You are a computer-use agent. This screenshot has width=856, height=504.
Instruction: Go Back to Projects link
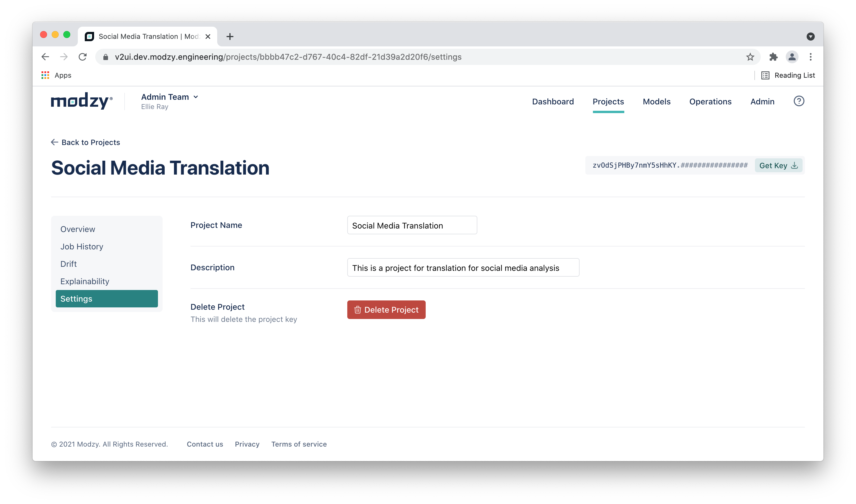pos(86,142)
